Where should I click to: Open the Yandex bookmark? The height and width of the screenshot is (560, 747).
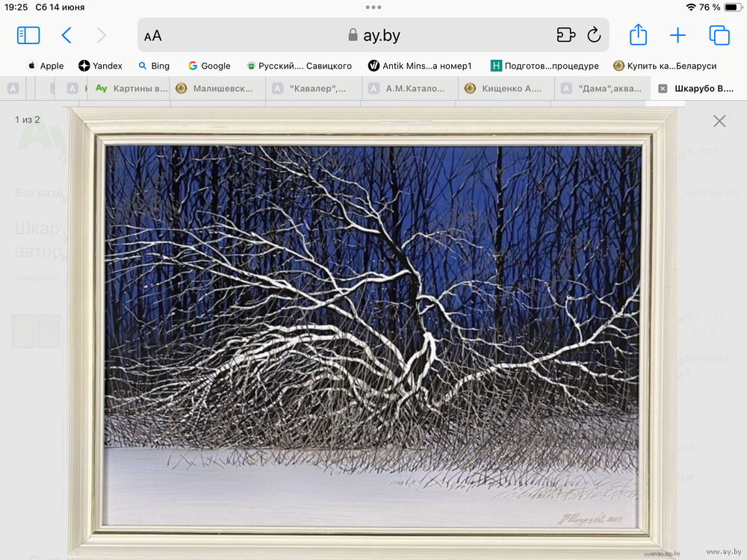[101, 66]
